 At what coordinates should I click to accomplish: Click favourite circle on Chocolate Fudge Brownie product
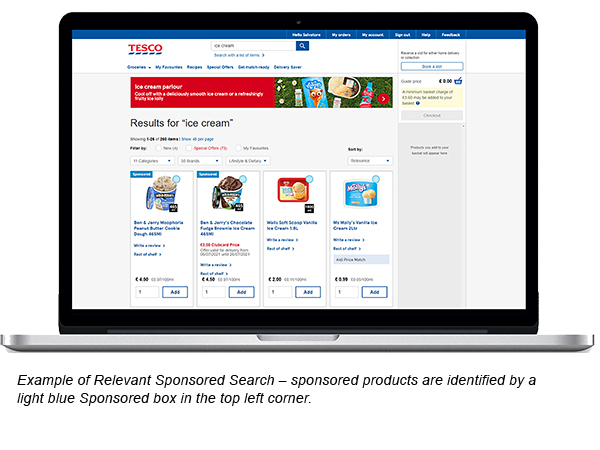pyautogui.click(x=243, y=179)
